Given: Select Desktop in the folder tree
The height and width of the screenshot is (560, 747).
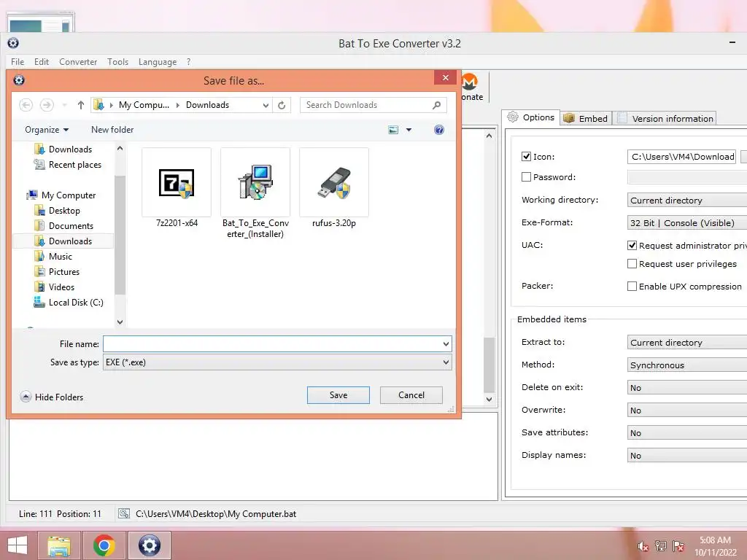Looking at the screenshot, I should (64, 211).
